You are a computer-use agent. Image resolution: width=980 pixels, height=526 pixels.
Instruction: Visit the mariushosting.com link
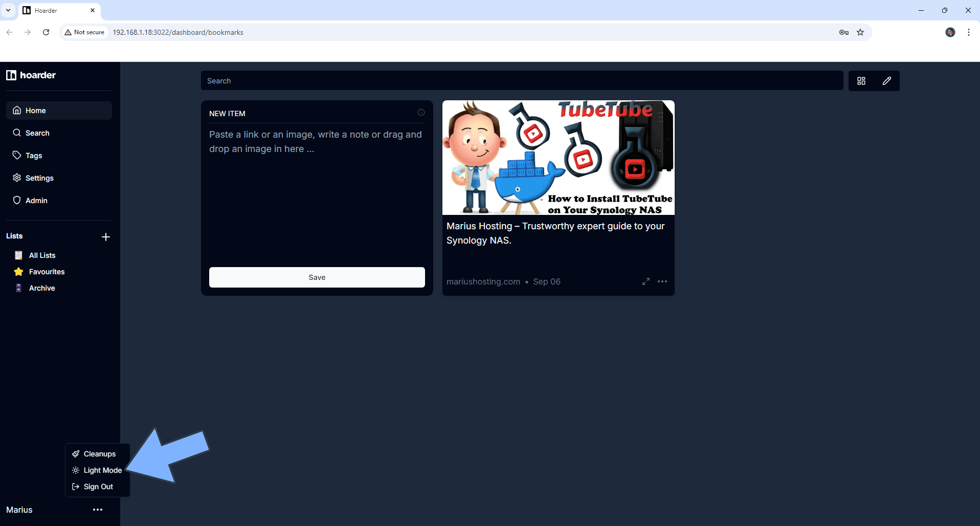pyautogui.click(x=483, y=281)
